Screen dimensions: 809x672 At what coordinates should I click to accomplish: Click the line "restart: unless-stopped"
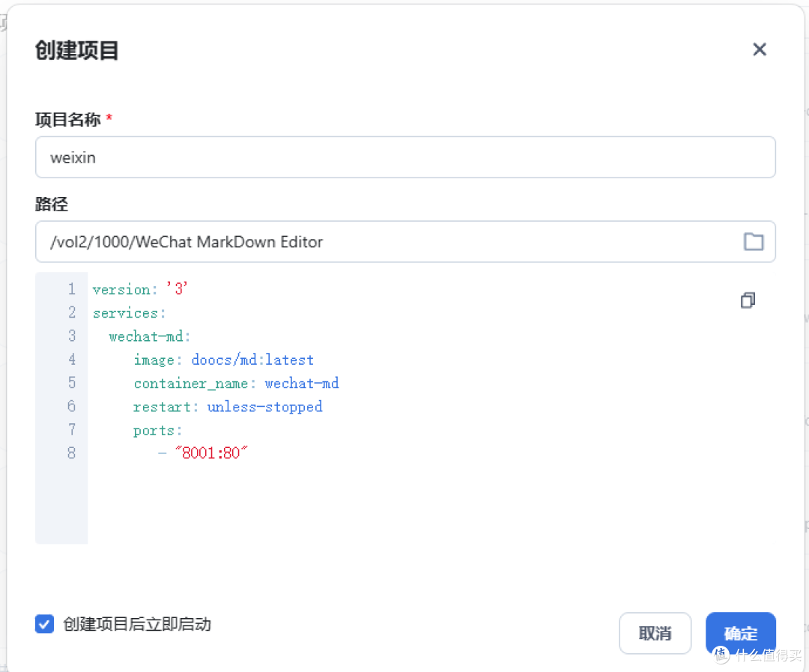(x=228, y=407)
